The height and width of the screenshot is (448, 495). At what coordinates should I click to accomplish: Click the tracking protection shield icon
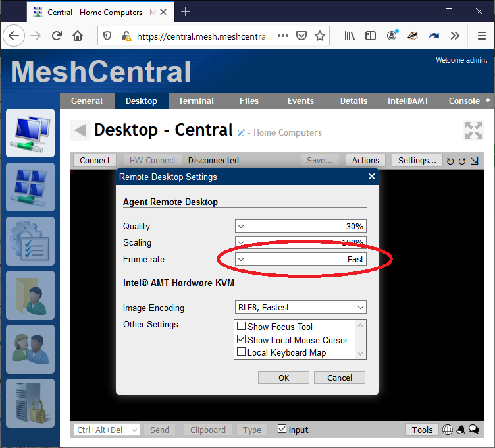107,36
